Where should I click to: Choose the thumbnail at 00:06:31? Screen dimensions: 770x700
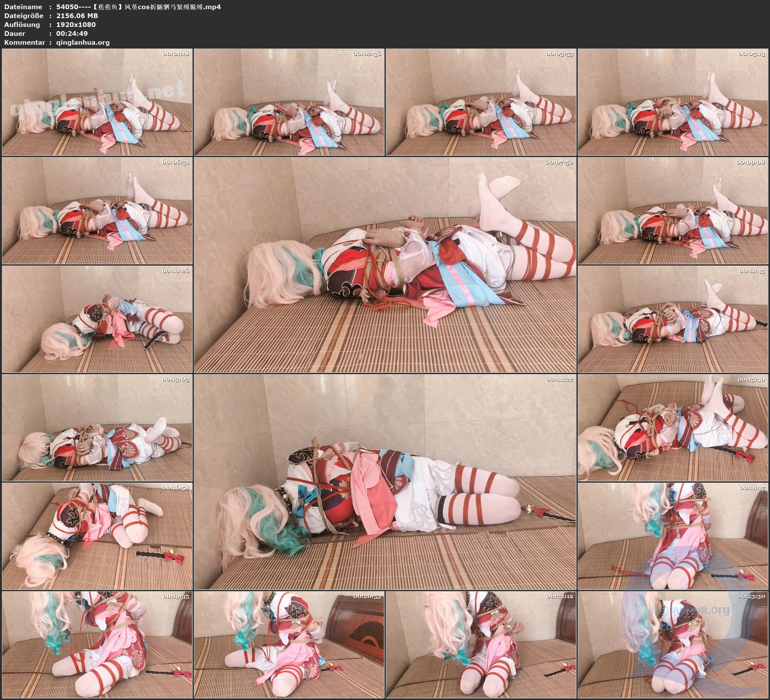click(97, 210)
